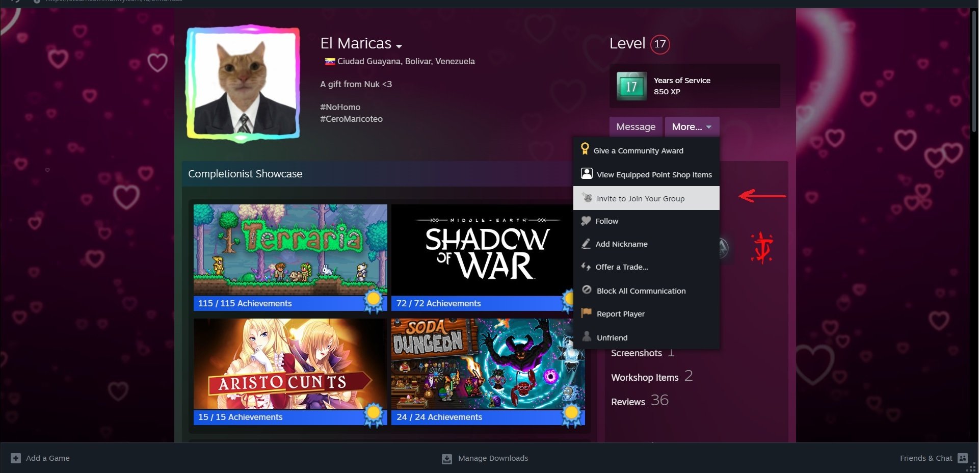Select View Equipped Point Shop Items

tap(654, 174)
